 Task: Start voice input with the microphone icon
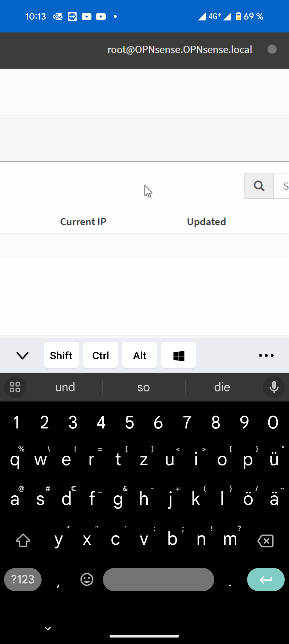coord(274,387)
